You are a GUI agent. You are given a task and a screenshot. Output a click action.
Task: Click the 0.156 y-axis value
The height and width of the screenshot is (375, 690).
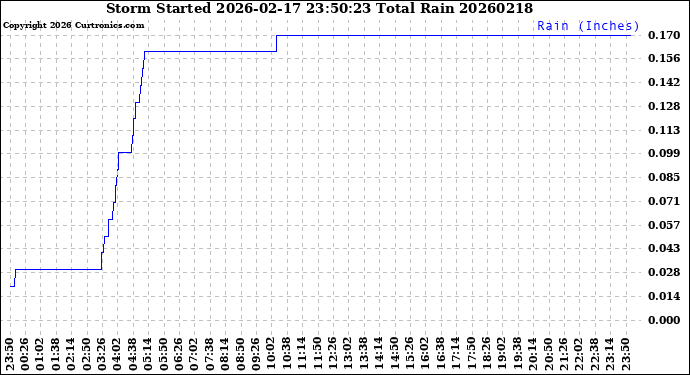664,58
